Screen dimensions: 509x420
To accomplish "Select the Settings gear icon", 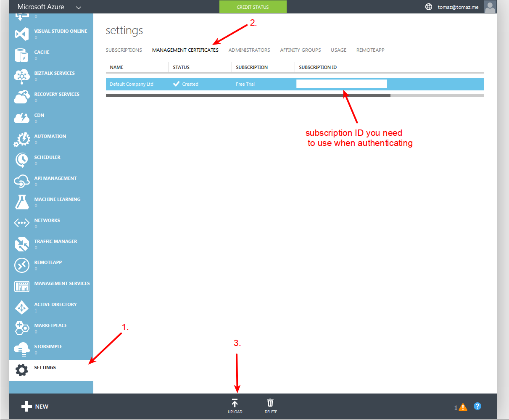I will click(x=22, y=370).
